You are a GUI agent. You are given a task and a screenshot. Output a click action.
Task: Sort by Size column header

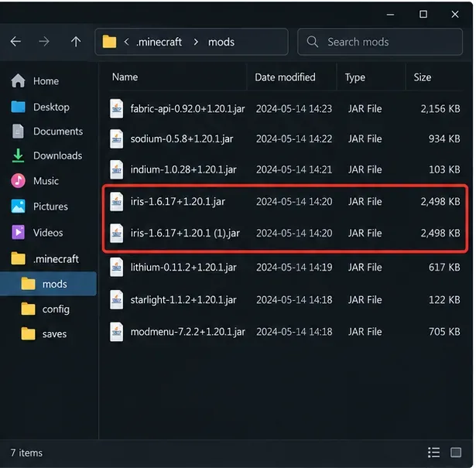(x=423, y=77)
